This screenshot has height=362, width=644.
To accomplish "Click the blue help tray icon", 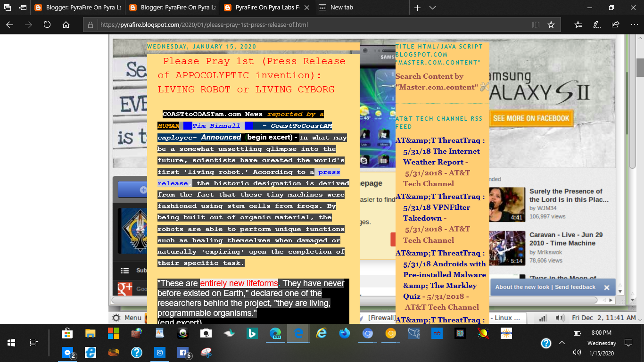I will [546, 343].
